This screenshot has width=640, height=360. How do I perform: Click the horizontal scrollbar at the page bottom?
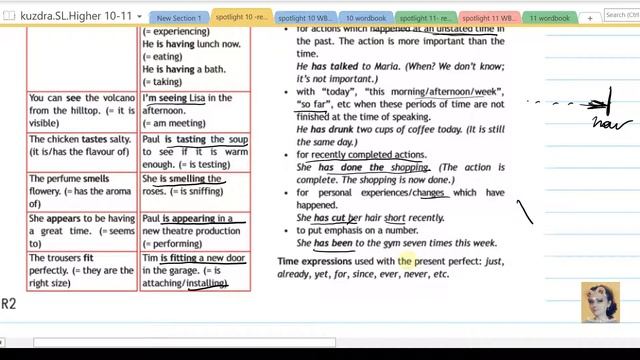tap(184, 342)
